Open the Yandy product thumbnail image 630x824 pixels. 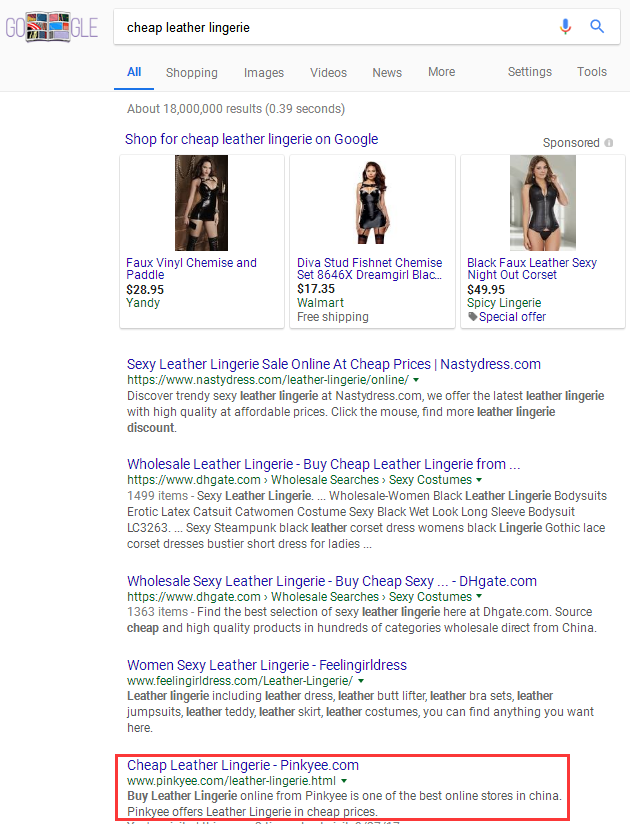click(x=201, y=202)
